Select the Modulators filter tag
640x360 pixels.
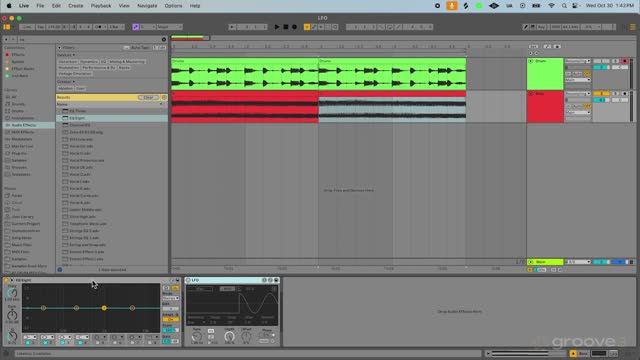coord(69,68)
